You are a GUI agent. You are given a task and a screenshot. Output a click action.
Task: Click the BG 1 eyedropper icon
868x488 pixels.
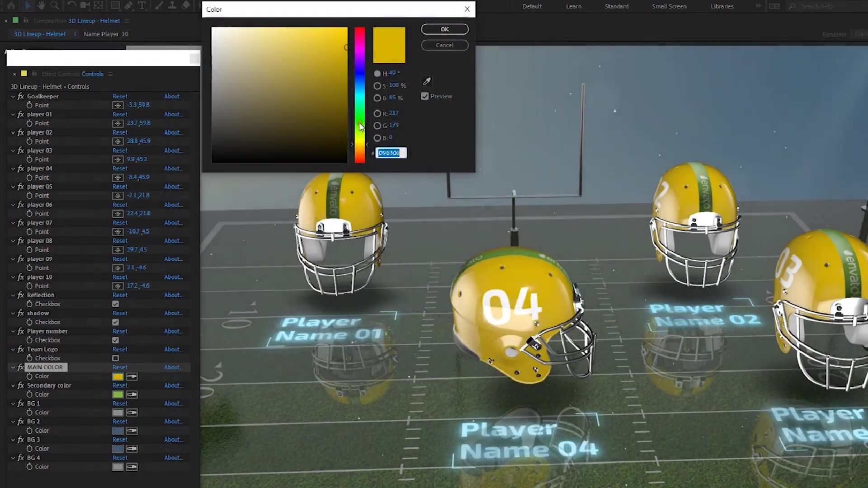click(x=132, y=413)
